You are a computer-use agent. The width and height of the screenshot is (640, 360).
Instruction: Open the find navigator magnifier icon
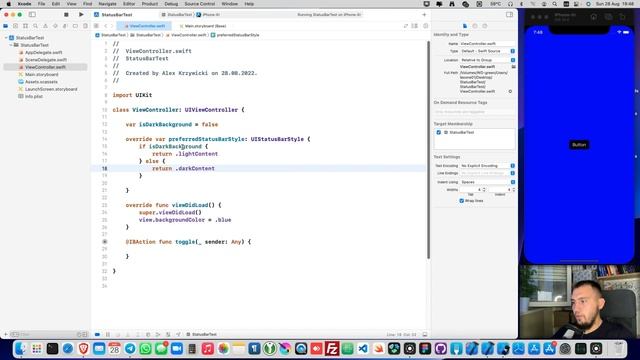[36, 26]
